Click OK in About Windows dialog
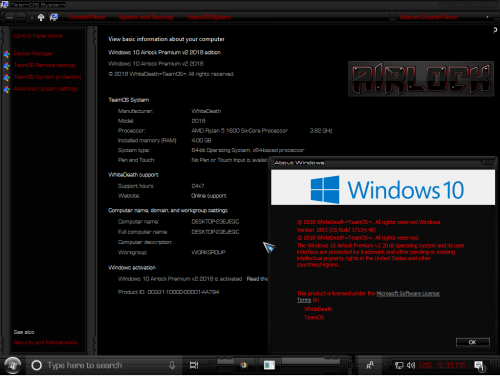 [x=473, y=342]
